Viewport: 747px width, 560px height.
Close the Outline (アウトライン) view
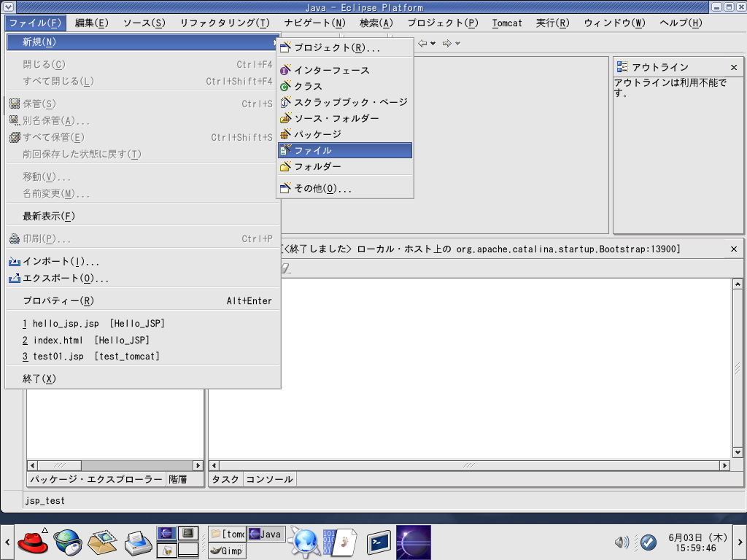click(734, 67)
